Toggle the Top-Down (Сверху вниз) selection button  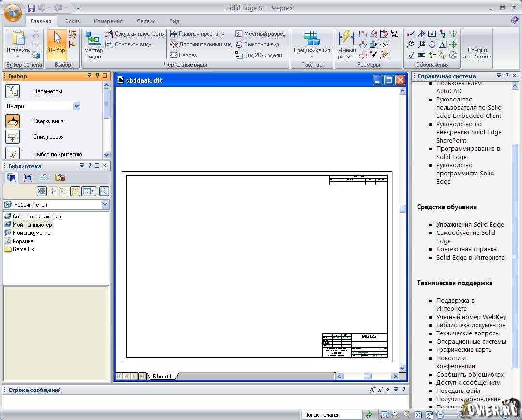coord(13,121)
